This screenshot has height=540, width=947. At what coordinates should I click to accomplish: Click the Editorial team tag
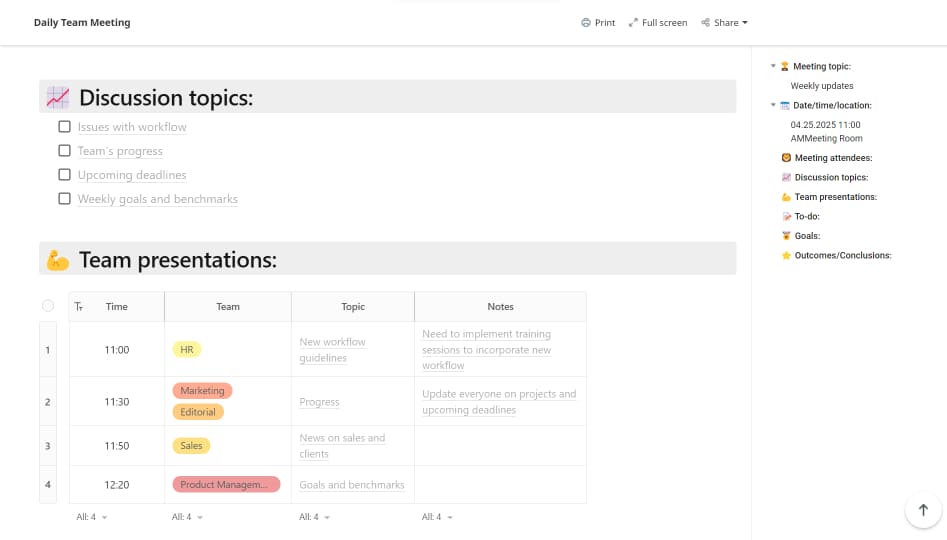pyautogui.click(x=198, y=412)
